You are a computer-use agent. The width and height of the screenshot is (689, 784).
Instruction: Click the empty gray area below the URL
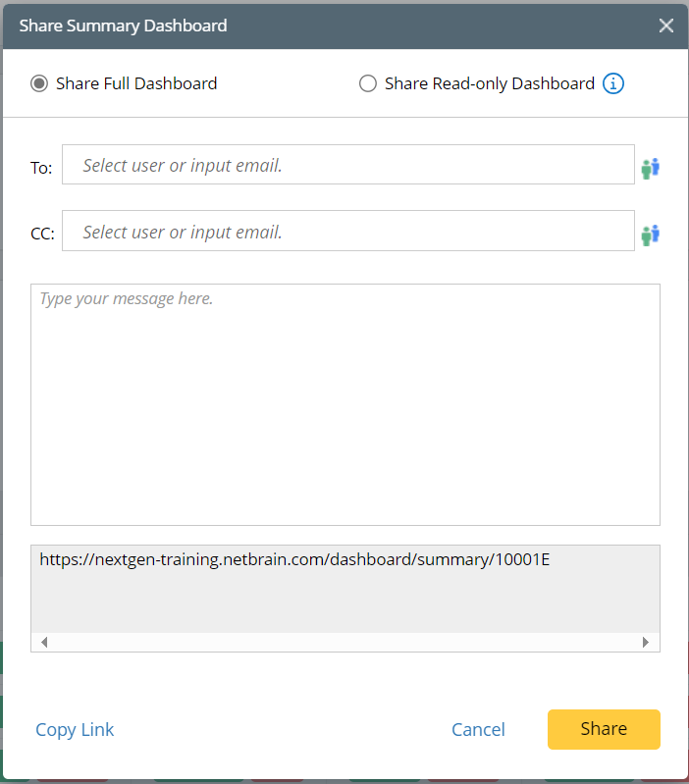(344, 603)
